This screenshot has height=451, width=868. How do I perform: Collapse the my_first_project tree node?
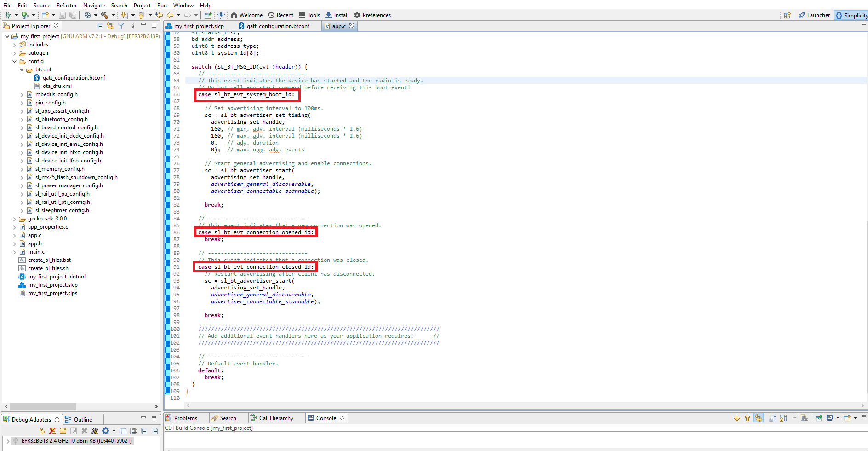[7, 36]
